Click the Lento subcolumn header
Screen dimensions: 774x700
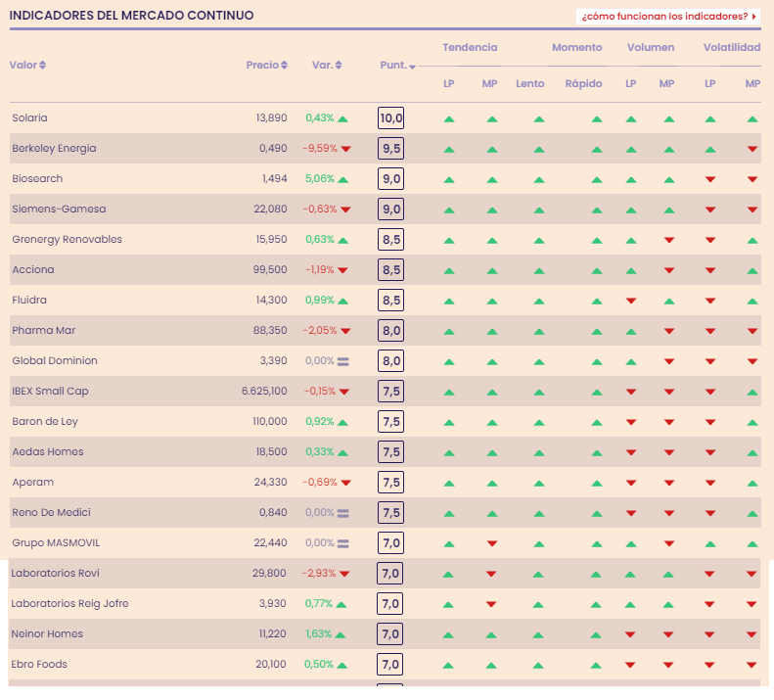coord(530,83)
